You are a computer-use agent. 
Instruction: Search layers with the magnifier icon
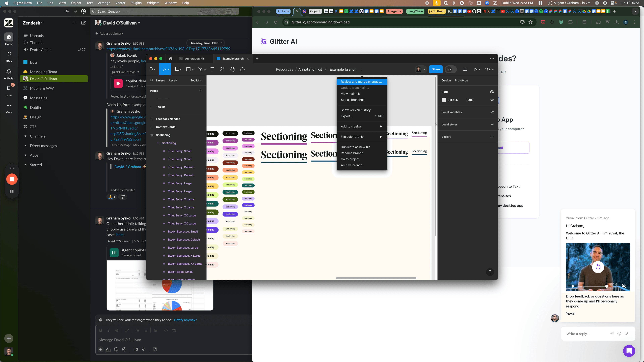(152, 80)
